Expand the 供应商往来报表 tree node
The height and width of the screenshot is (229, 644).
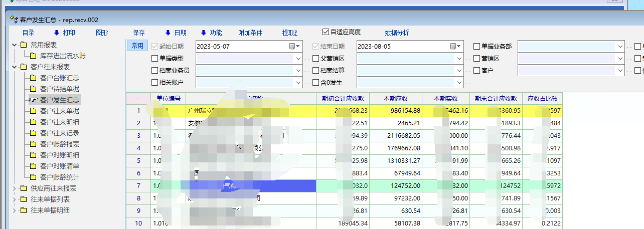(x=14, y=188)
